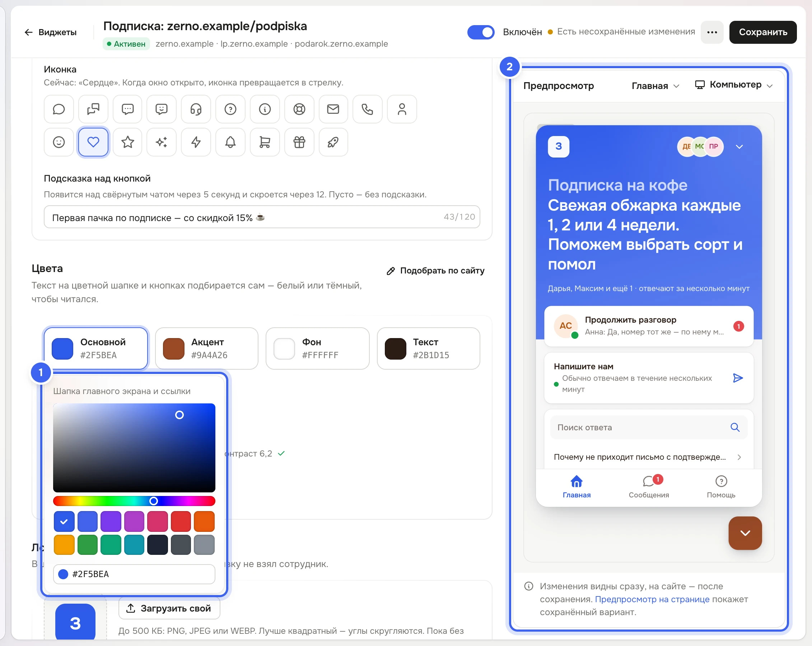Choose the headset icon for the button
This screenshot has height=646, width=812.
click(x=196, y=109)
